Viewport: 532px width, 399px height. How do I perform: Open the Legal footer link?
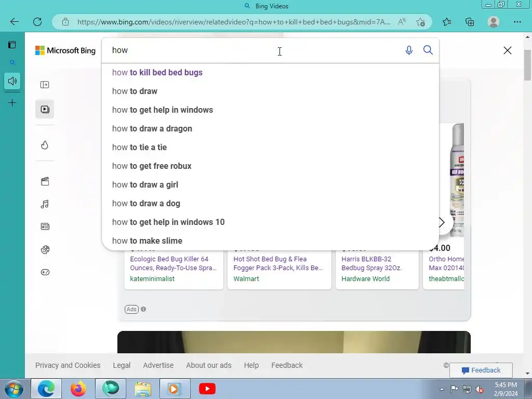[x=122, y=365]
